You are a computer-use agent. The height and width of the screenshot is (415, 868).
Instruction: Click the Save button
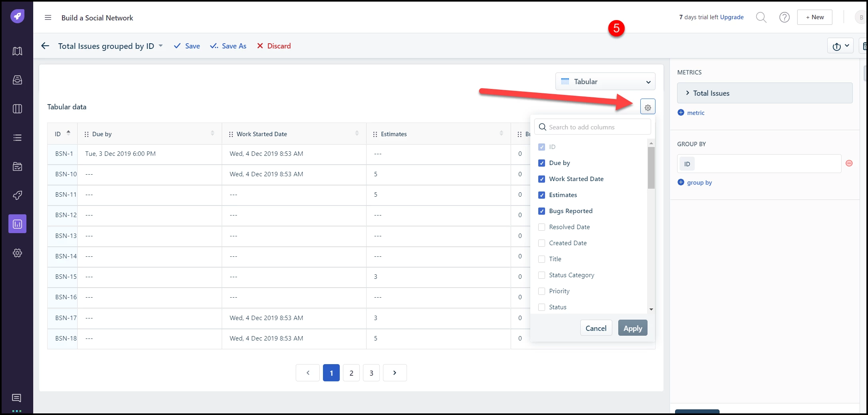[187, 46]
